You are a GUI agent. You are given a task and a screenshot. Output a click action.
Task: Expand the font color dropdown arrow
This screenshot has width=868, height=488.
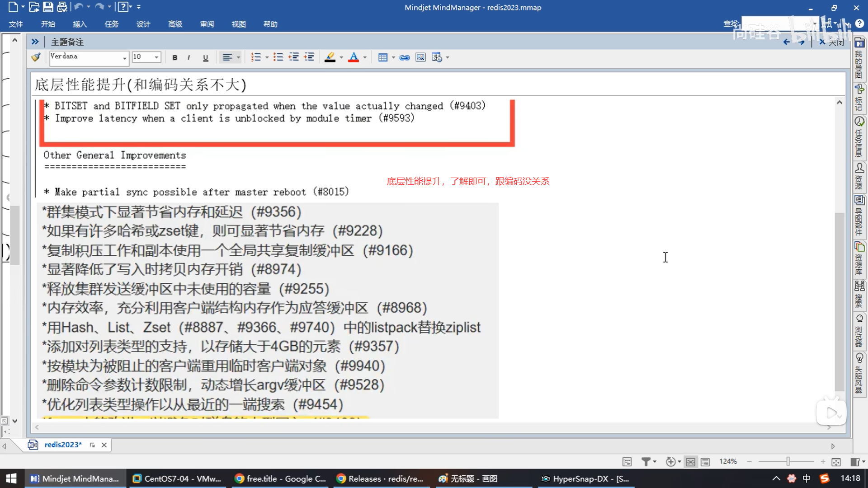(365, 57)
